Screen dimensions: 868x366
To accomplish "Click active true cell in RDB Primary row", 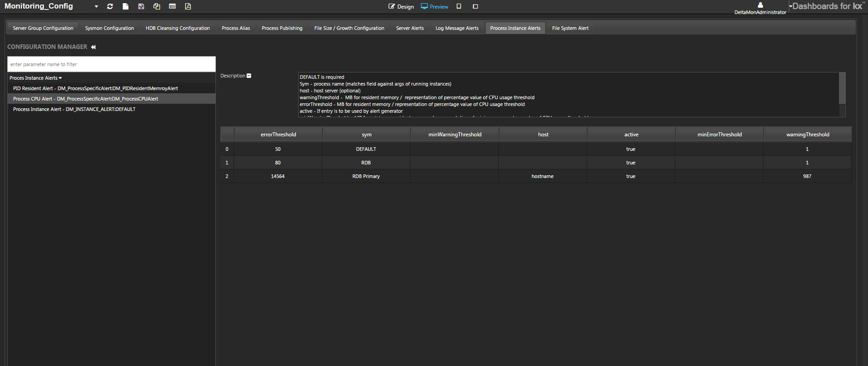I will 631,176.
